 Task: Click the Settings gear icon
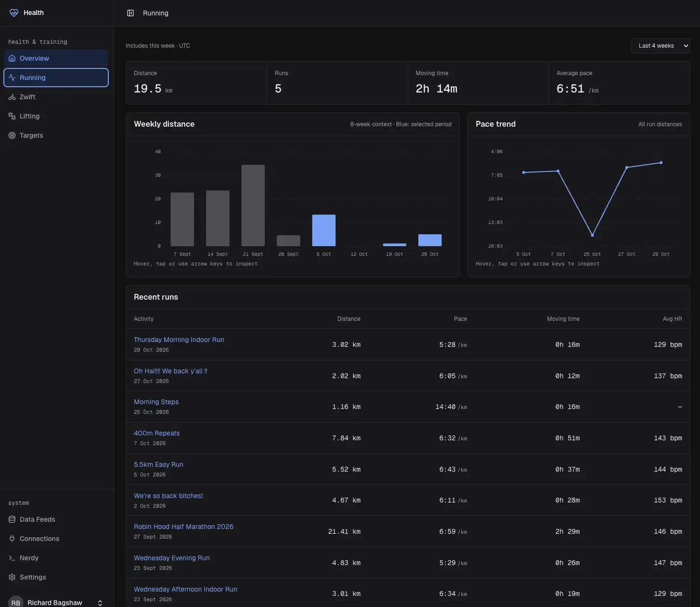pyautogui.click(x=12, y=577)
